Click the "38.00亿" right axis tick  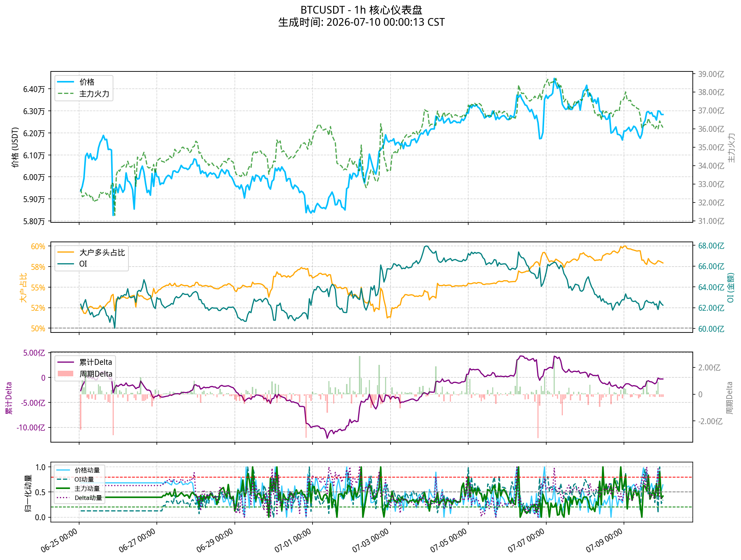point(711,92)
